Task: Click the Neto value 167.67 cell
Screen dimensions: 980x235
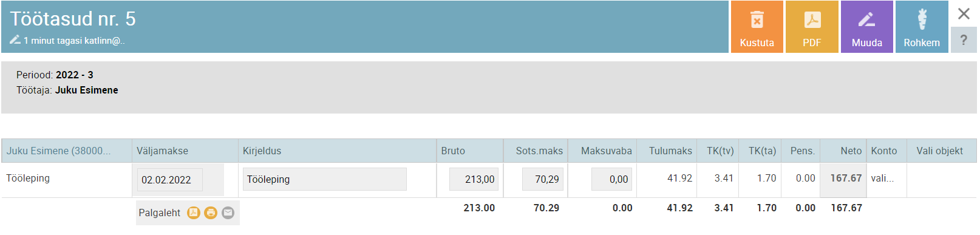Action: pos(843,180)
